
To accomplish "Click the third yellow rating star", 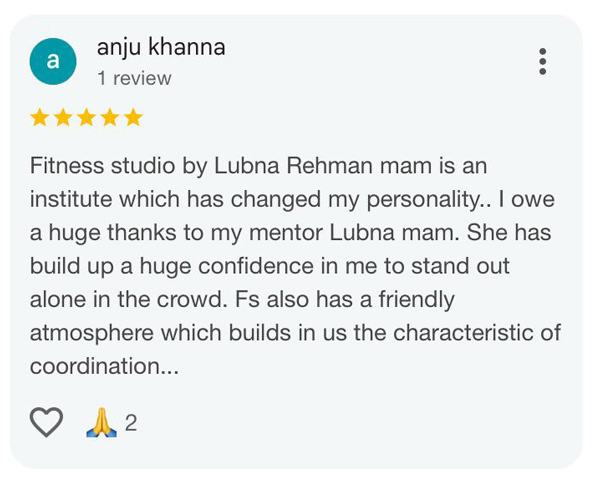I will click(x=87, y=118).
